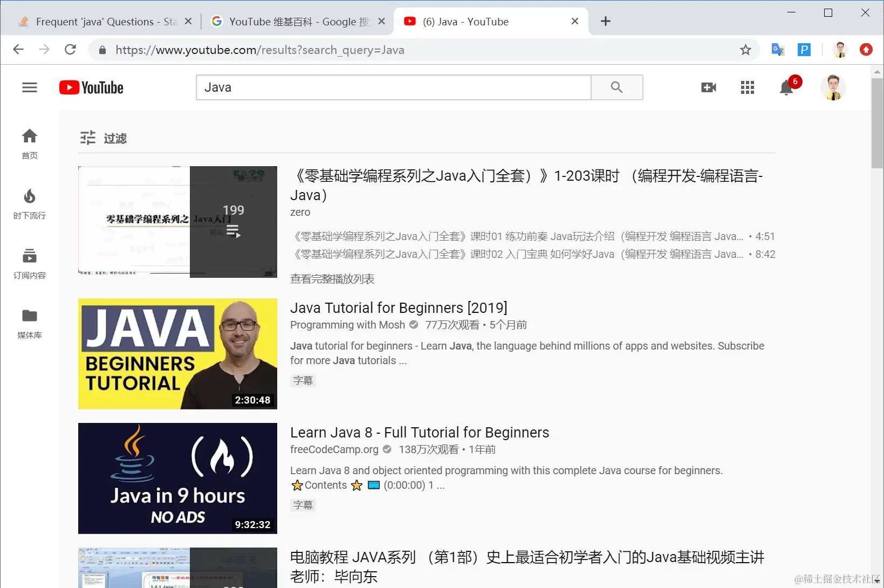Viewport: 884px width, 588px height.
Task: Open the Java入门全套 playlist thumbnail
Action: point(177,222)
